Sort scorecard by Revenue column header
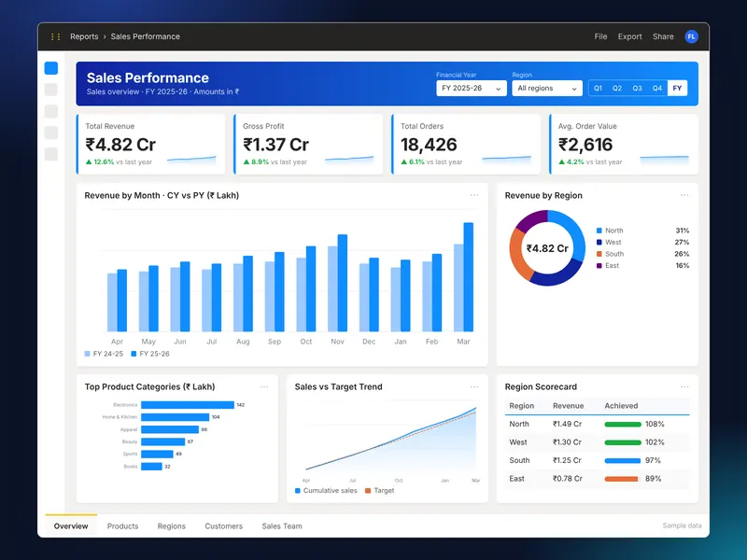 [568, 406]
